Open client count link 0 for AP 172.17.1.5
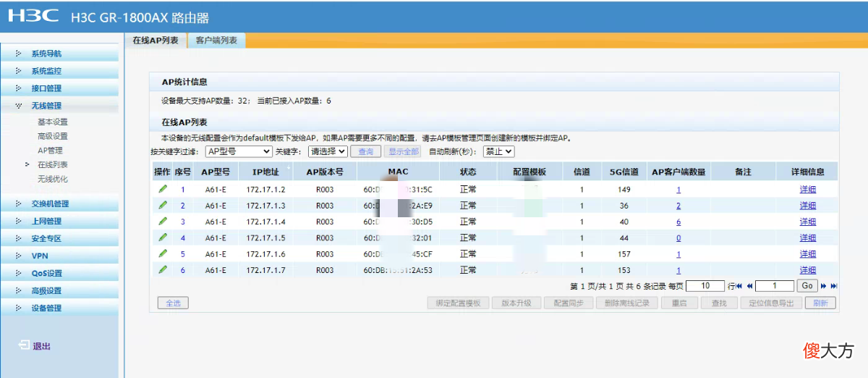 (x=678, y=238)
